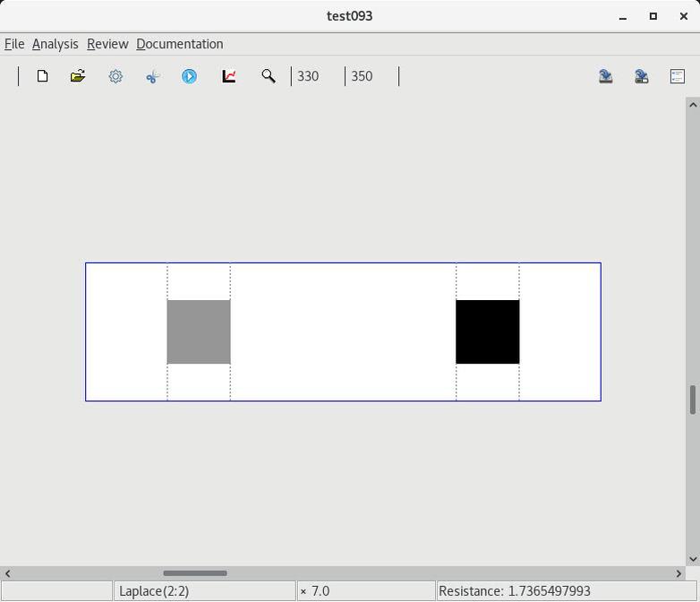Image resolution: width=700 pixels, height=602 pixels.
Task: Open the Analysis menu
Action: [55, 44]
